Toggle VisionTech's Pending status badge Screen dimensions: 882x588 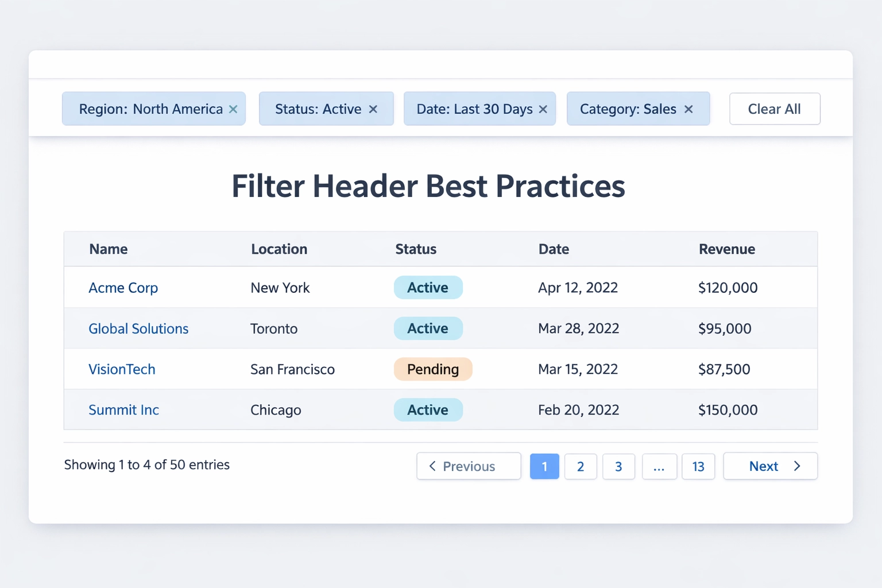[433, 369]
